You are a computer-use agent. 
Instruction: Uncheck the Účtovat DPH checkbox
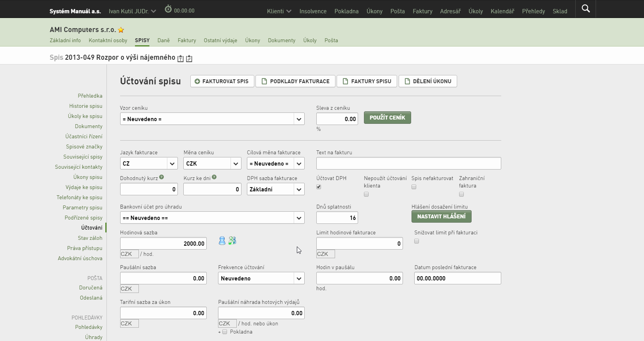tap(319, 187)
